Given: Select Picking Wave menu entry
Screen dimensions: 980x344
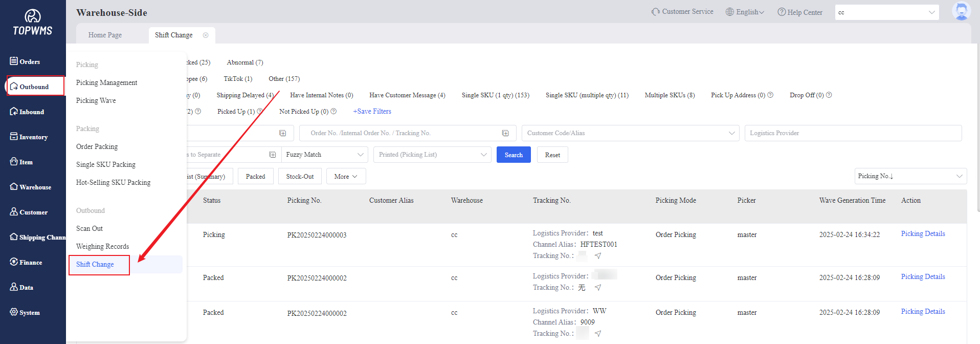Looking at the screenshot, I should pos(96,101).
